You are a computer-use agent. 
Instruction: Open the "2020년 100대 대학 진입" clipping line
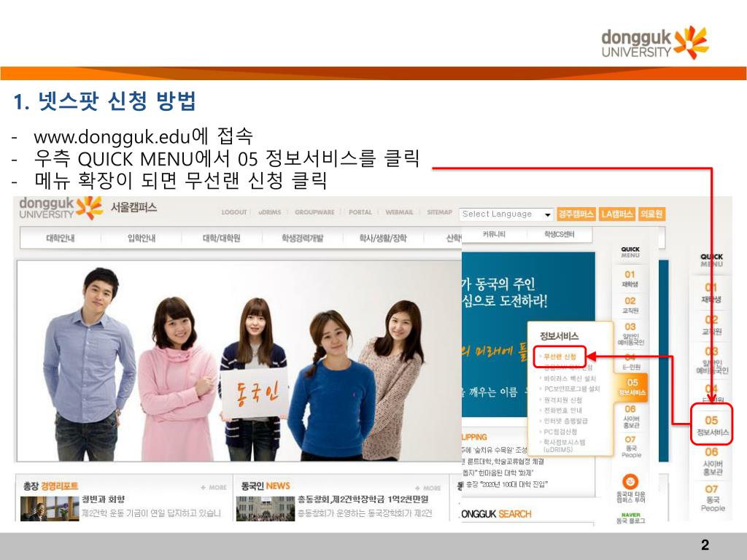click(506, 484)
